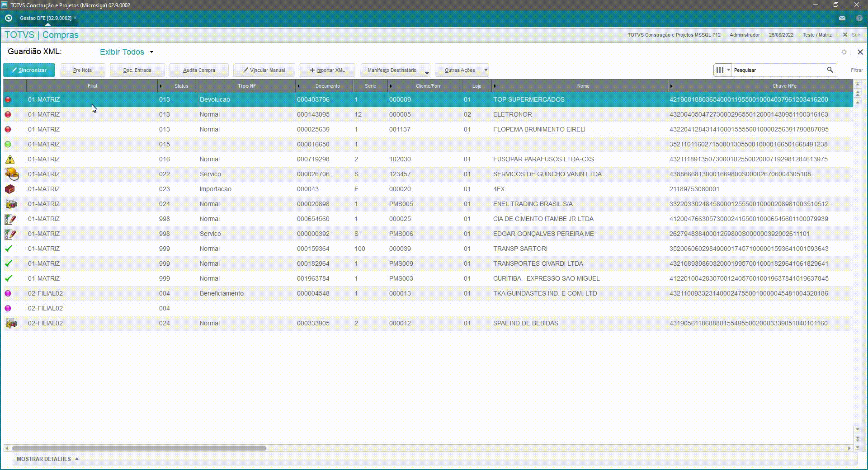Click the Chave NFe value 21189753080001
The image size is (868, 470).
pyautogui.click(x=694, y=189)
